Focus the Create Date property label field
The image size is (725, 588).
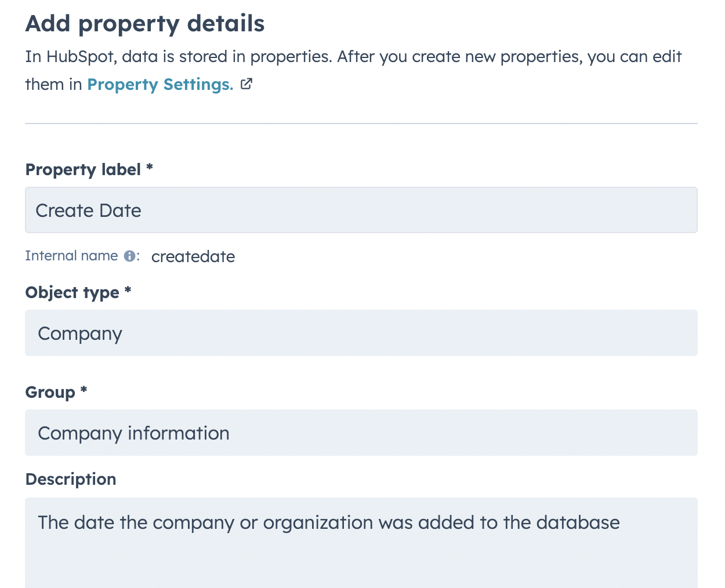click(361, 210)
